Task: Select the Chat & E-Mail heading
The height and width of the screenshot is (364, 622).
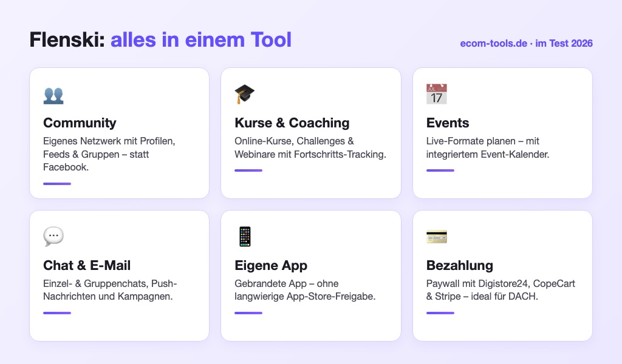Action: [x=87, y=265]
